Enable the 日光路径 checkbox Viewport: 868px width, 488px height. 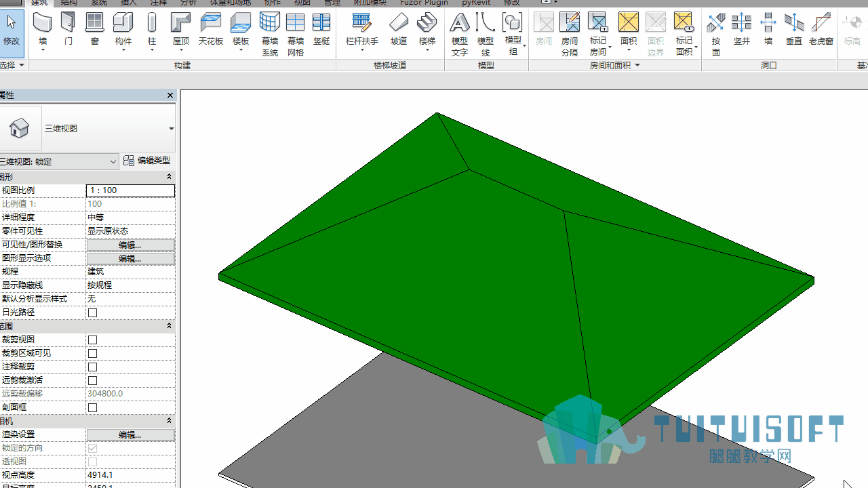(x=93, y=312)
